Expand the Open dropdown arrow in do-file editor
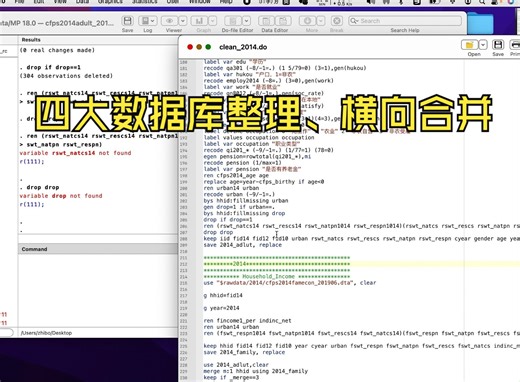Viewport: 520px width, 382px height. click(483, 45)
